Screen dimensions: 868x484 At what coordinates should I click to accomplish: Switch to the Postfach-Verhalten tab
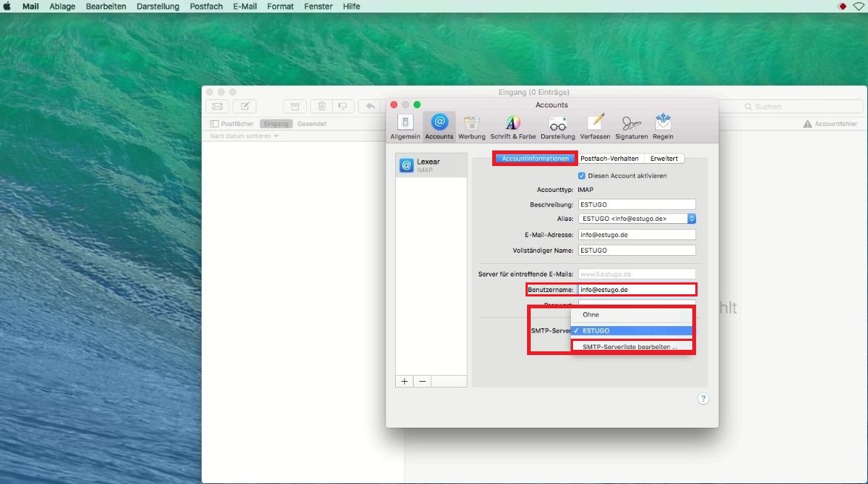point(609,159)
